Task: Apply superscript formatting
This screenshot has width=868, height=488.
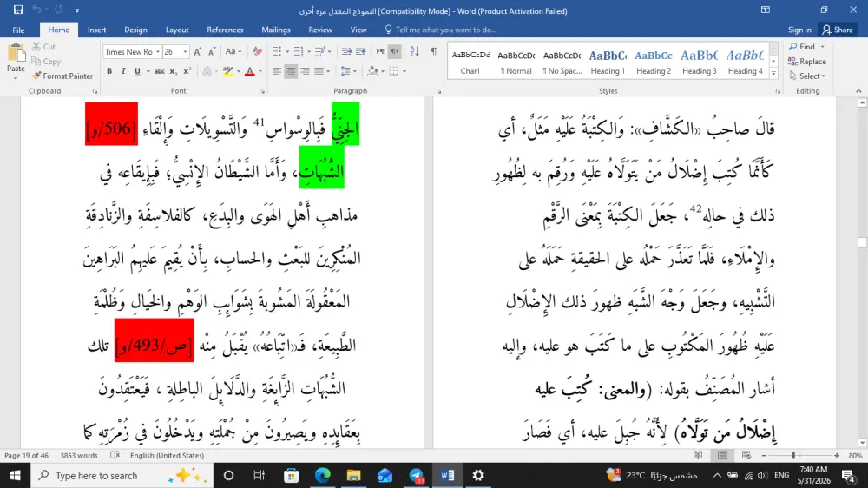Action: (x=187, y=71)
